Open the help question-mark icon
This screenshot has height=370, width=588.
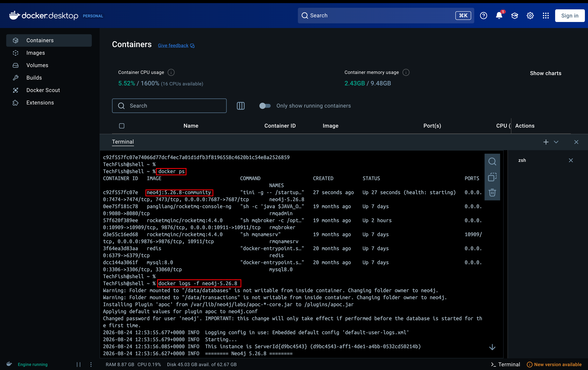(484, 16)
